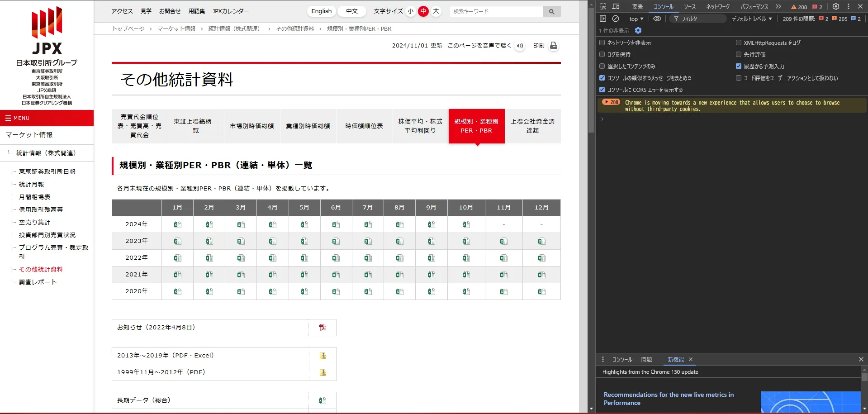Image resolution: width=868 pixels, height=414 pixels.
Task: Check コード評価をユーザー アクションとして扱わない
Action: (x=739, y=78)
